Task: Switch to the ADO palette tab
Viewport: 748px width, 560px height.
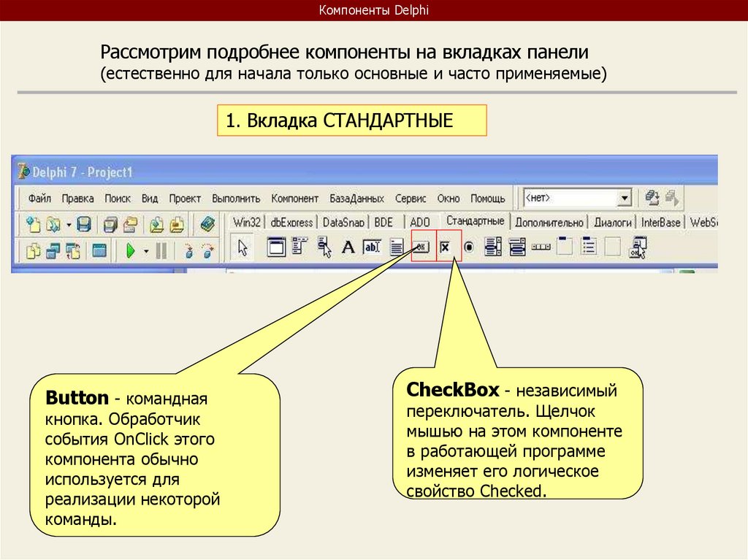Action: (x=420, y=222)
